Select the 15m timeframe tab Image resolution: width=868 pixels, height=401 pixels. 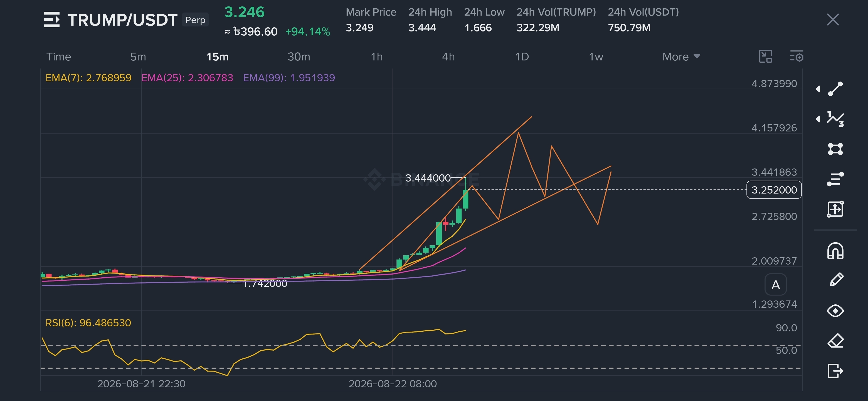tap(217, 57)
